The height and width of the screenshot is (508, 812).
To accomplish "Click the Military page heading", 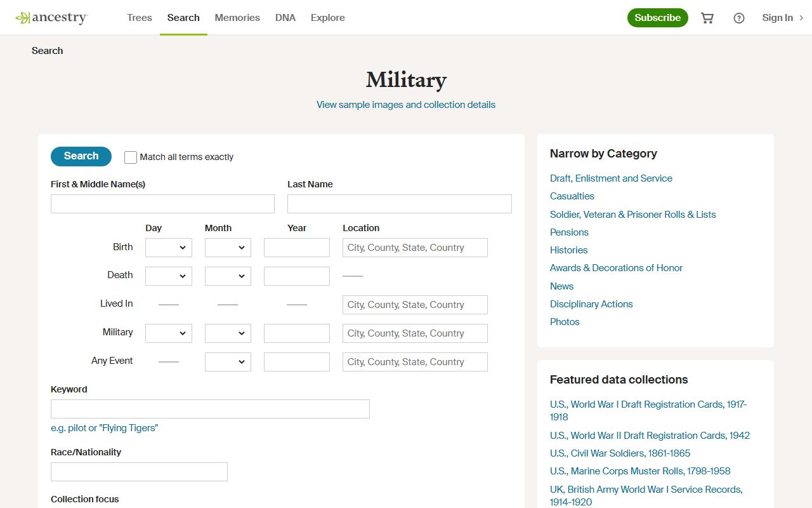I will (x=406, y=80).
